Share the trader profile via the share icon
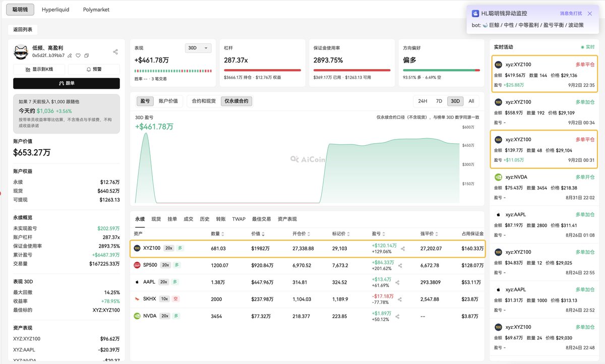 click(115, 51)
